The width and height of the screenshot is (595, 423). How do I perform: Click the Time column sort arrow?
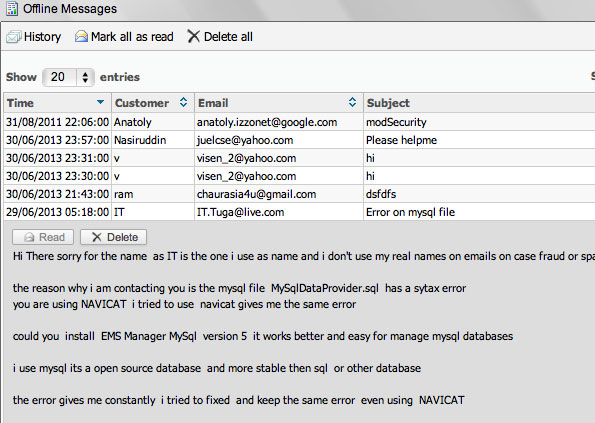click(x=100, y=102)
